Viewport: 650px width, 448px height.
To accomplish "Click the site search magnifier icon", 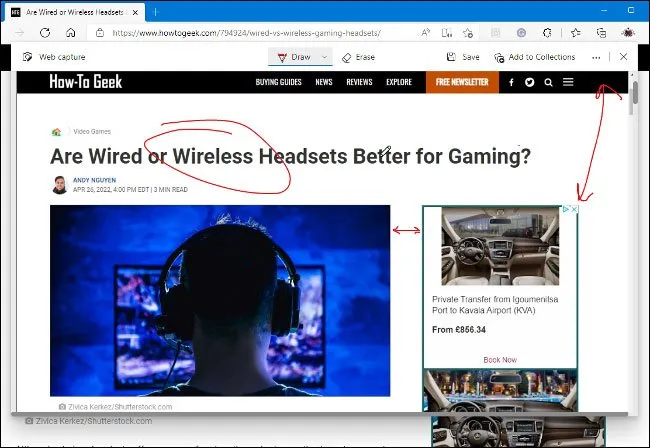I will 548,82.
